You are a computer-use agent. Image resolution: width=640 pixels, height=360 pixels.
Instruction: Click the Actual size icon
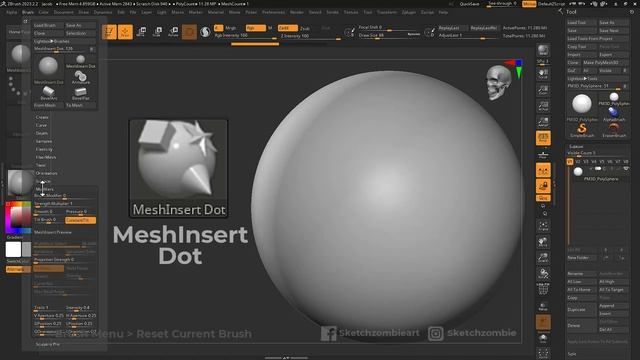pos(543,106)
